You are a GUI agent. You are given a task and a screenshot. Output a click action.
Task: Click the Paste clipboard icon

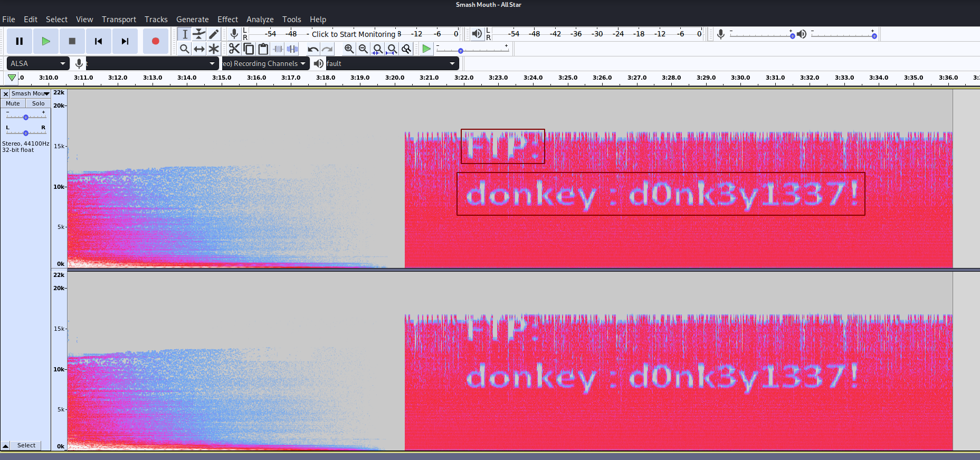coord(263,49)
